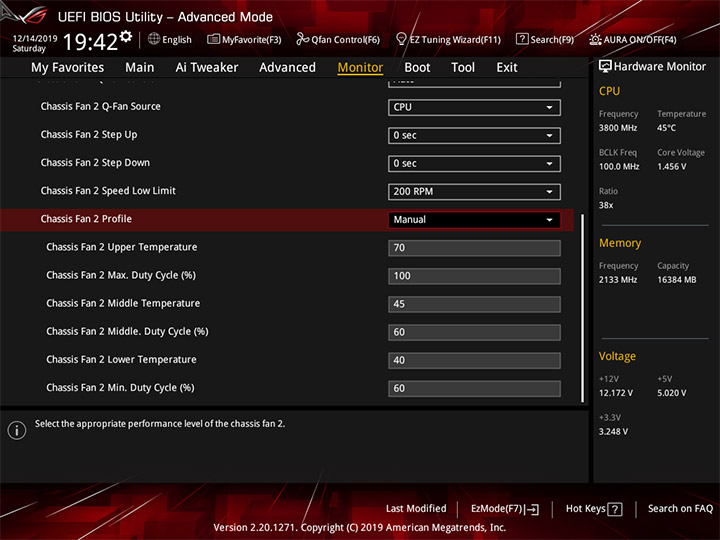Click the 12/14/2019 Saturday date text
Viewport: 720px width, 540px height.
[34, 43]
